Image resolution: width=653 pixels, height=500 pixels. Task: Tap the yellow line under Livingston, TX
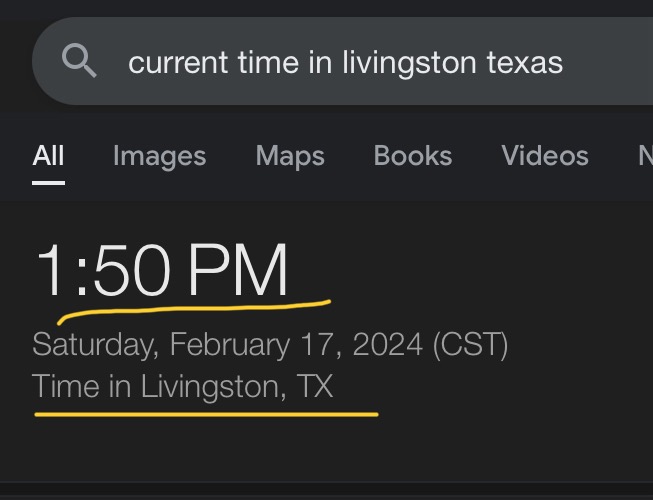pos(206,412)
